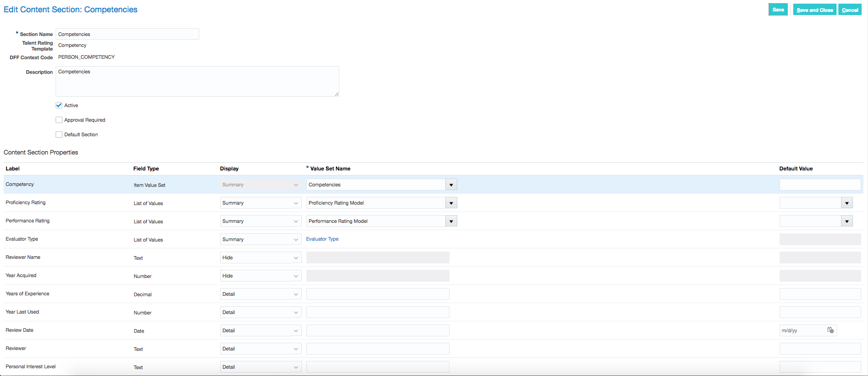This screenshot has height=376, width=868.
Task: Open Proficiency Rating default value arrow
Action: point(847,203)
